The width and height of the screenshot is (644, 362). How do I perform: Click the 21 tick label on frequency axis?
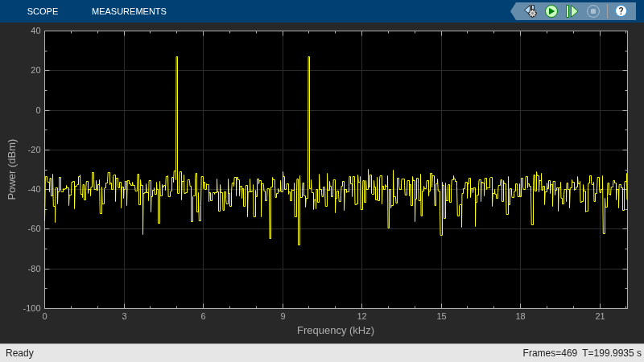[x=600, y=316]
